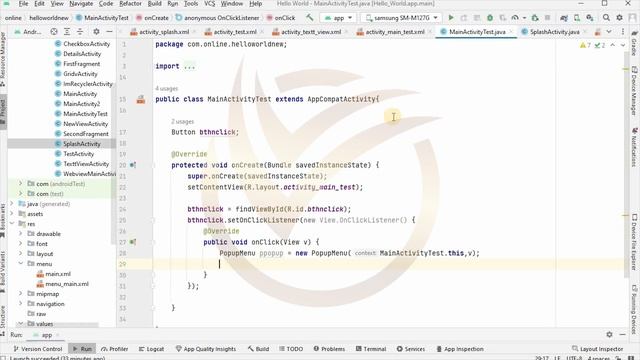Switch to activity_splash.xml tab
Viewport: 640px width, 360px height.
pos(164,31)
